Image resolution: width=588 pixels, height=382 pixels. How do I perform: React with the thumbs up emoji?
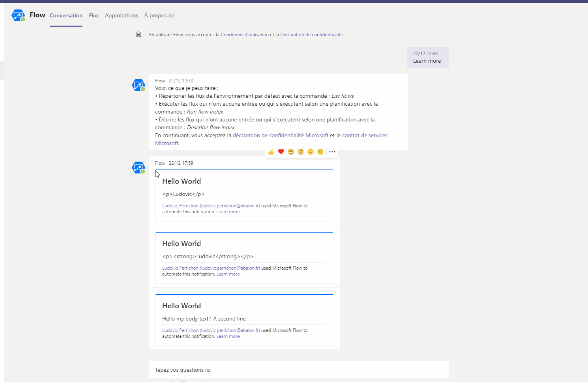coord(271,152)
